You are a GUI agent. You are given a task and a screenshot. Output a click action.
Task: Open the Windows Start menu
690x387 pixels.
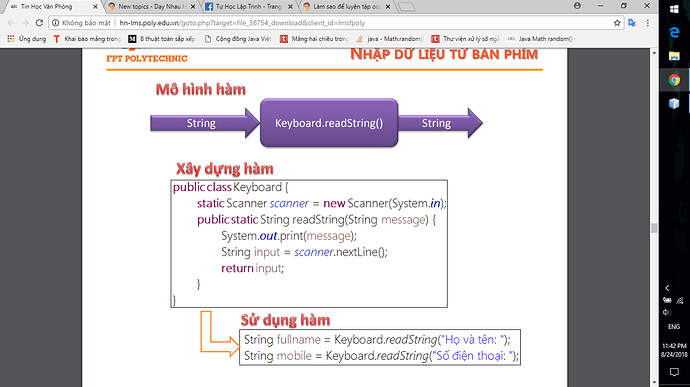674,9
